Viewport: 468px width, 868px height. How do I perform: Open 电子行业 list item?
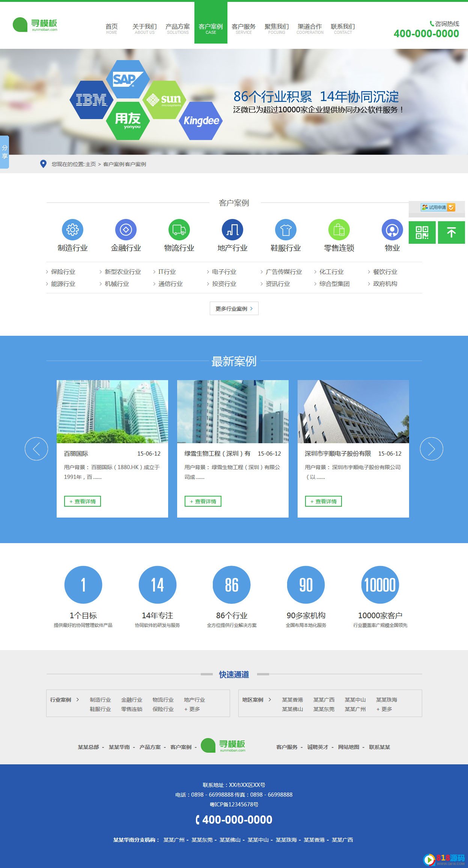[224, 272]
